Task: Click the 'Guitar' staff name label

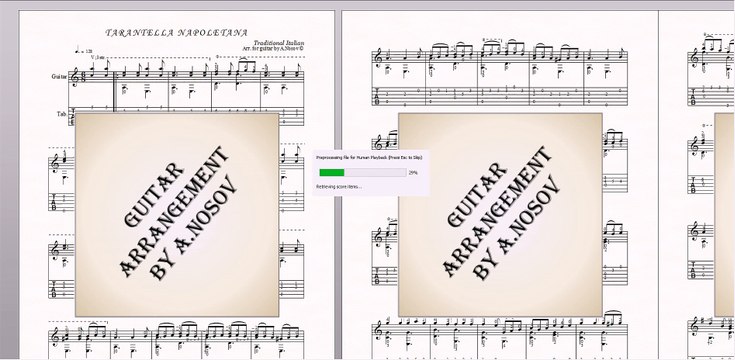Action: [x=60, y=76]
